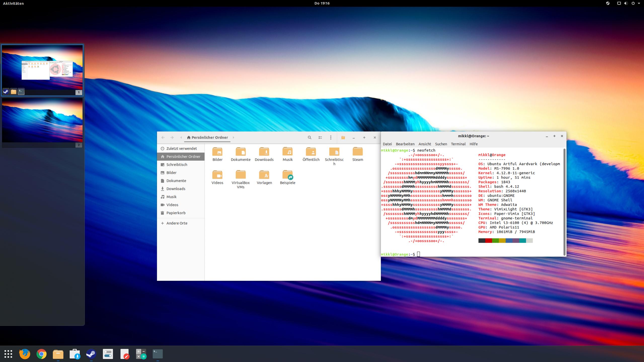Expand the path chevron after Persönlicher Ordner
The image size is (644, 362).
[233, 138]
